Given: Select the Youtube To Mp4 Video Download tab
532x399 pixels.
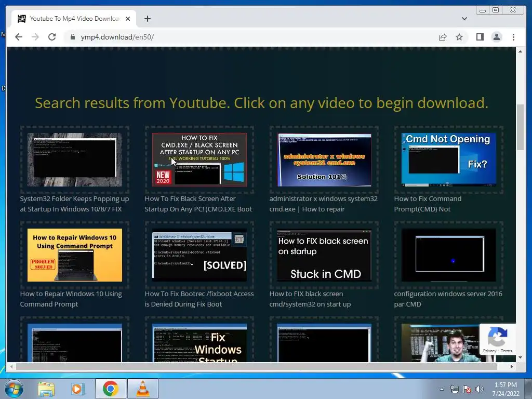Looking at the screenshot, I should tap(73, 19).
